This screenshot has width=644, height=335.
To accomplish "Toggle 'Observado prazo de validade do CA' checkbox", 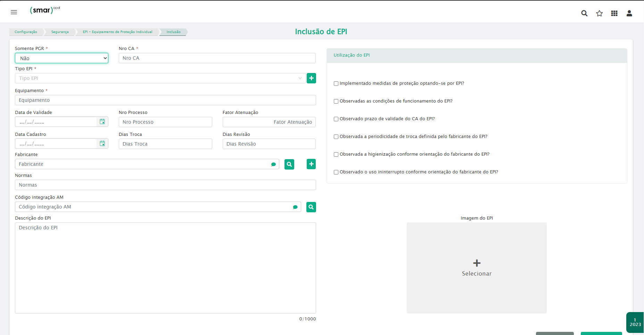I will point(336,119).
